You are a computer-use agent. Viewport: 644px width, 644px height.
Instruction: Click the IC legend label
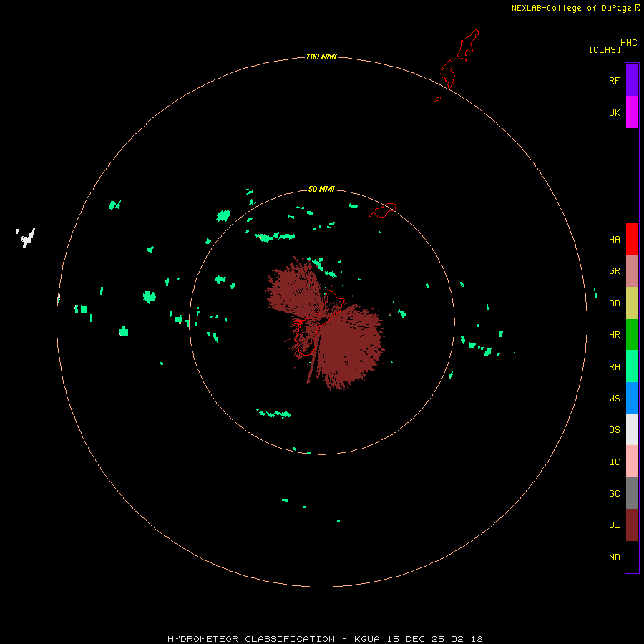point(614,462)
